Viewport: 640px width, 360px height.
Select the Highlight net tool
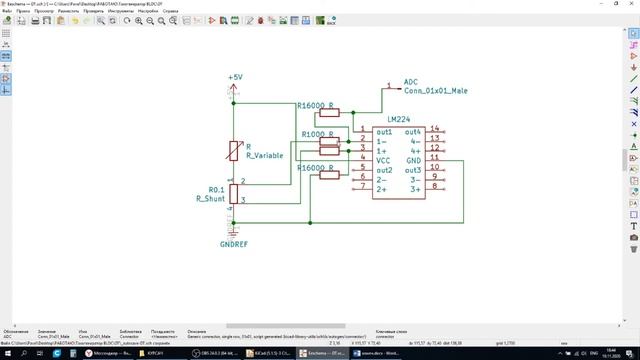633,45
